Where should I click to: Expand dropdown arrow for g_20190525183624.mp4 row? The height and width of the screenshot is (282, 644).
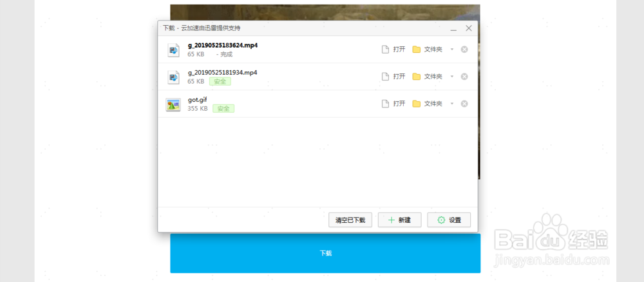click(x=452, y=50)
